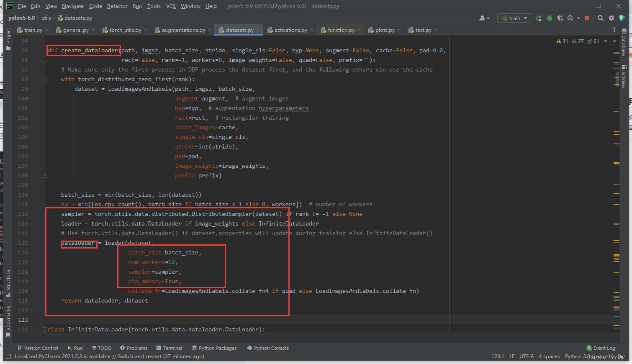This screenshot has height=364, width=632.
Task: Click the LF line separator indicator
Action: pos(512,356)
